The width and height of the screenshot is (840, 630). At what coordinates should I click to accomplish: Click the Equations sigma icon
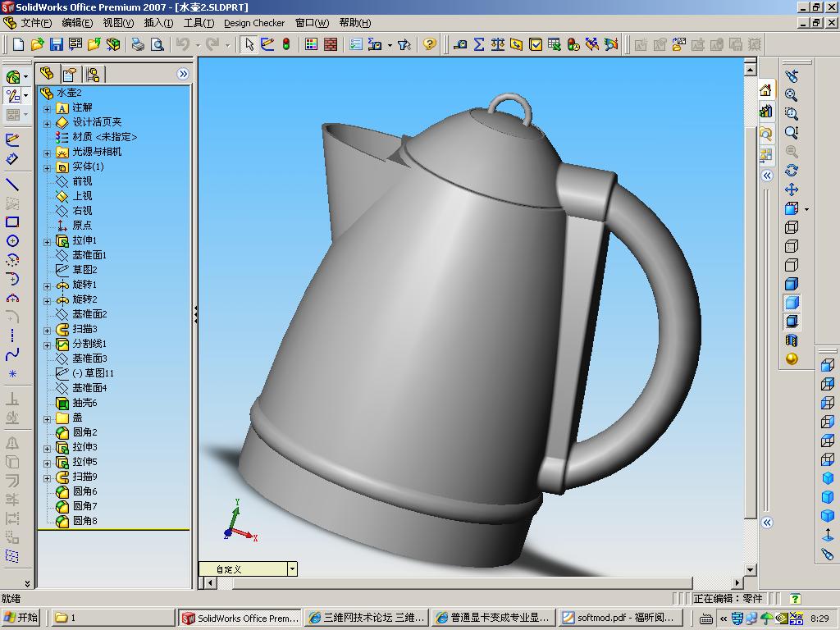[x=479, y=44]
